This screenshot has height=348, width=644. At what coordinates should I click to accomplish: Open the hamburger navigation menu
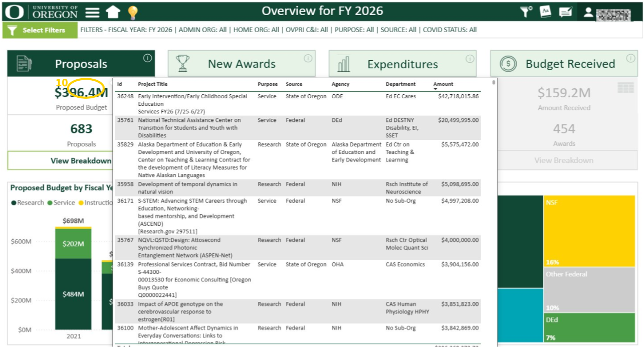(92, 12)
